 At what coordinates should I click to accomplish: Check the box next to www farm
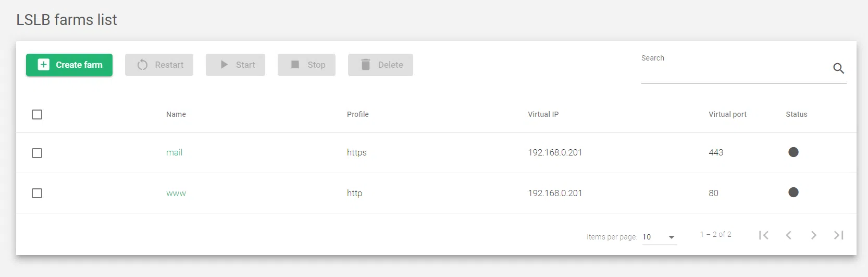(x=37, y=193)
